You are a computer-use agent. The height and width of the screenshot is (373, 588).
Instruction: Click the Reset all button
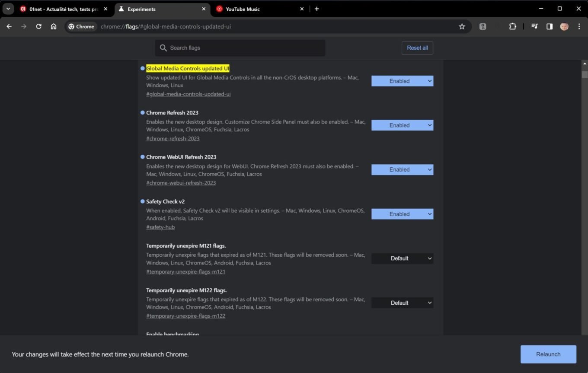click(417, 48)
